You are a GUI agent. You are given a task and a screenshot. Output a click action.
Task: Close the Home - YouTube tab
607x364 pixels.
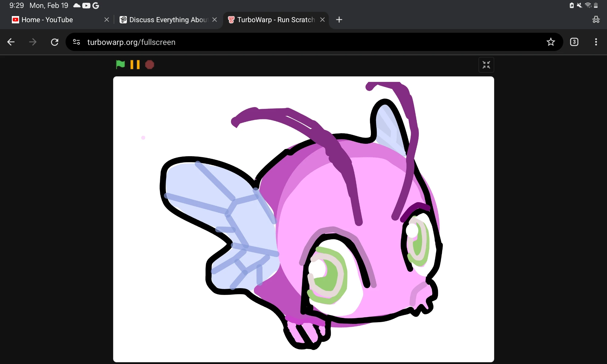pyautogui.click(x=107, y=20)
